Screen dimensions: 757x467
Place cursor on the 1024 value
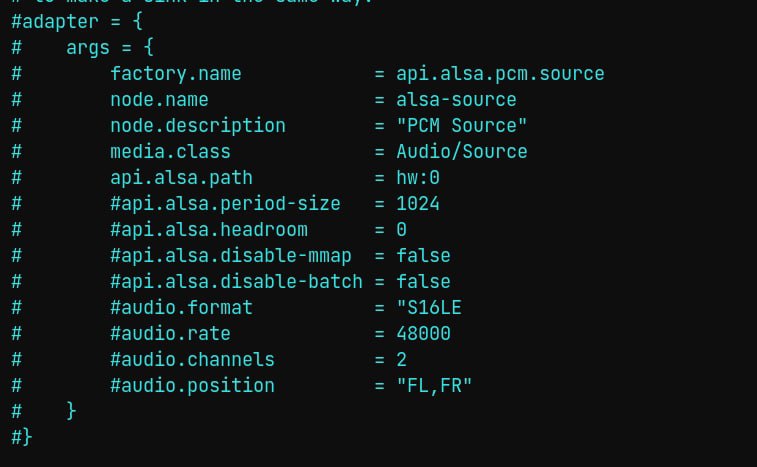tap(417, 204)
